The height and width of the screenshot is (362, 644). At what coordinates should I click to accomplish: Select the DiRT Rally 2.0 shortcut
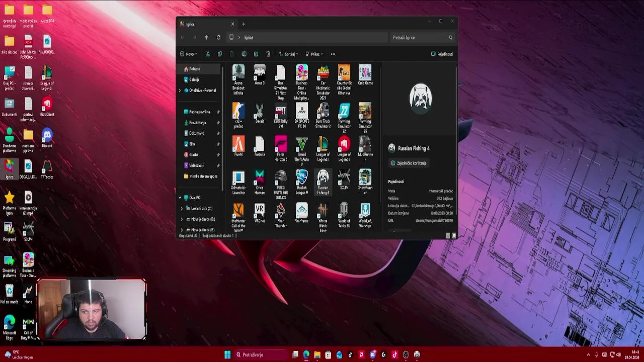281,116
